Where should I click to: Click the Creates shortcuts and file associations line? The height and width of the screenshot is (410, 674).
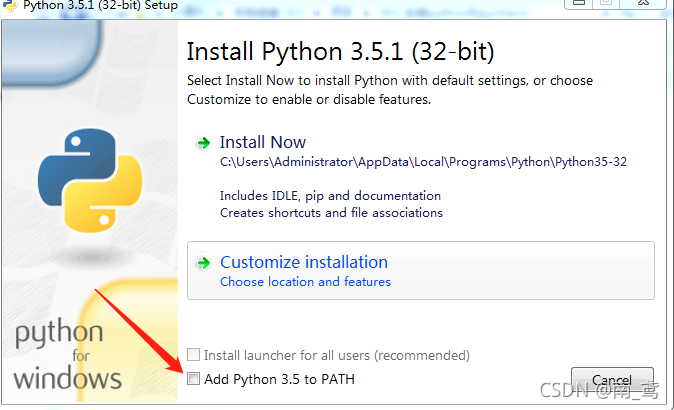click(331, 213)
